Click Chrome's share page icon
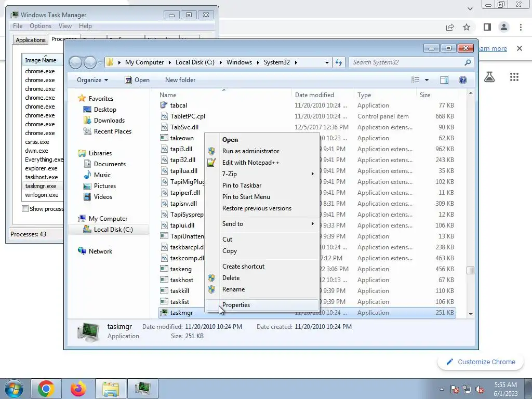The image size is (532, 399). [450, 27]
